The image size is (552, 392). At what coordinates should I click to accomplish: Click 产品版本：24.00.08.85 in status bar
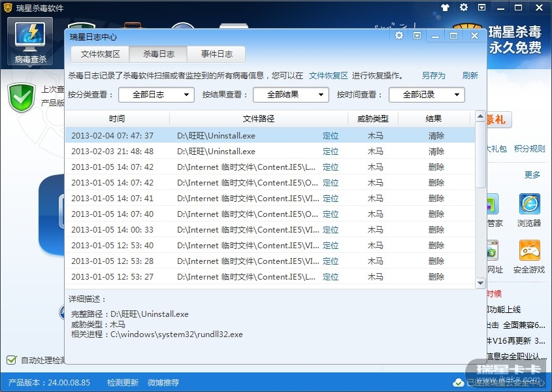(49, 382)
